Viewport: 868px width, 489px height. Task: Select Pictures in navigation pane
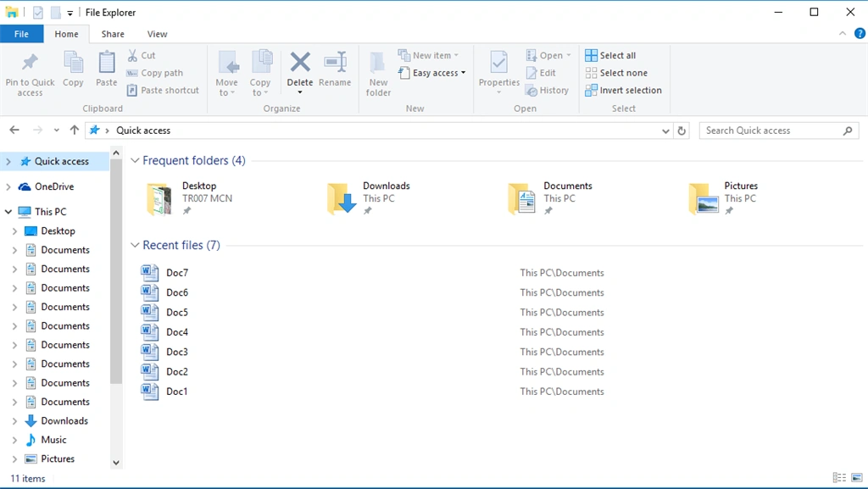point(58,458)
